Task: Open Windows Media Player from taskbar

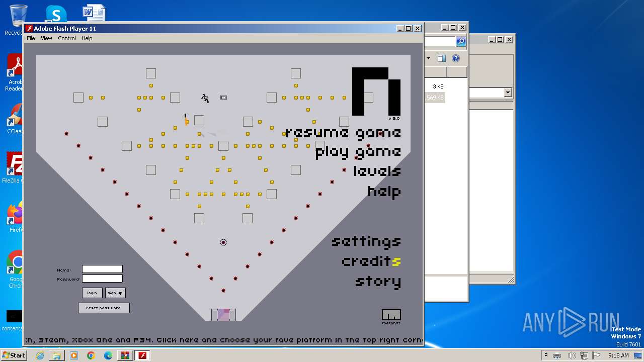Action: pyautogui.click(x=74, y=355)
